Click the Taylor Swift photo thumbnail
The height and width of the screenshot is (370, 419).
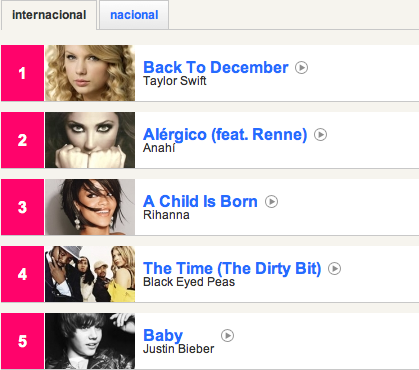coord(90,73)
